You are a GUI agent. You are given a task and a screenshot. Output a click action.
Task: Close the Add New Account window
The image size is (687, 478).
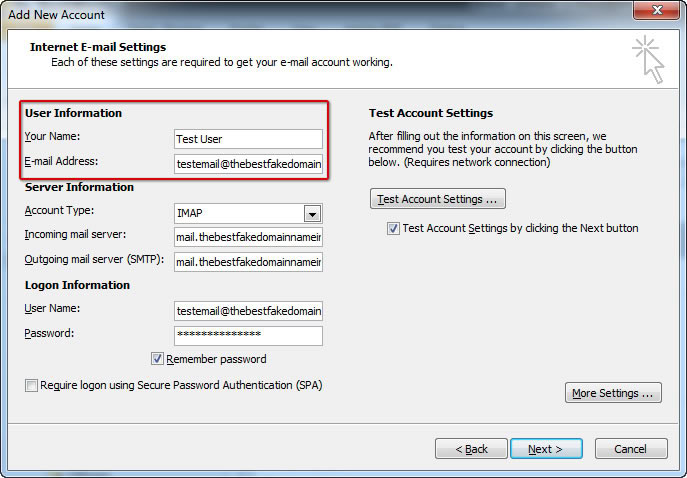point(656,11)
